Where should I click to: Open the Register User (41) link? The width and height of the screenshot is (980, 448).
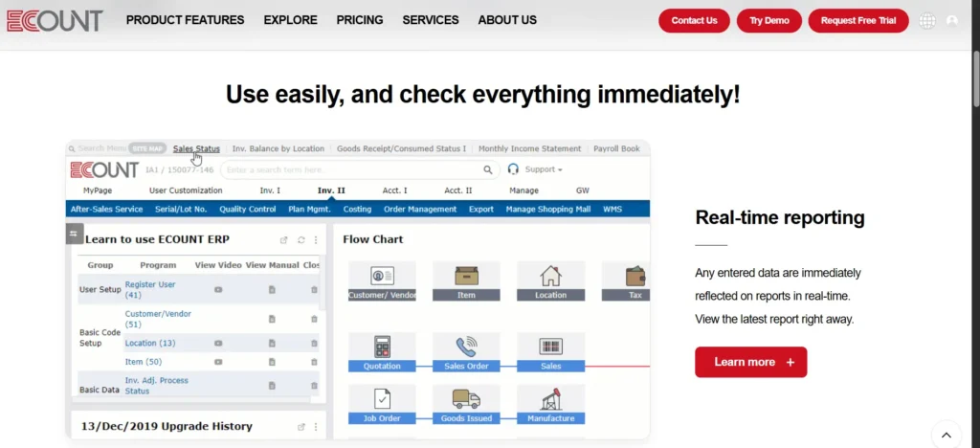click(150, 290)
